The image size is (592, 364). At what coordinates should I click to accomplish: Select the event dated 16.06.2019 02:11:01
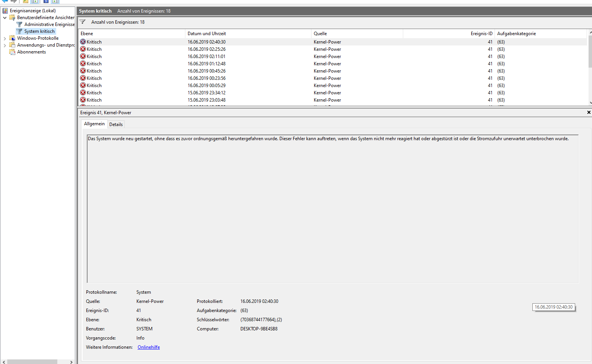(x=332, y=56)
